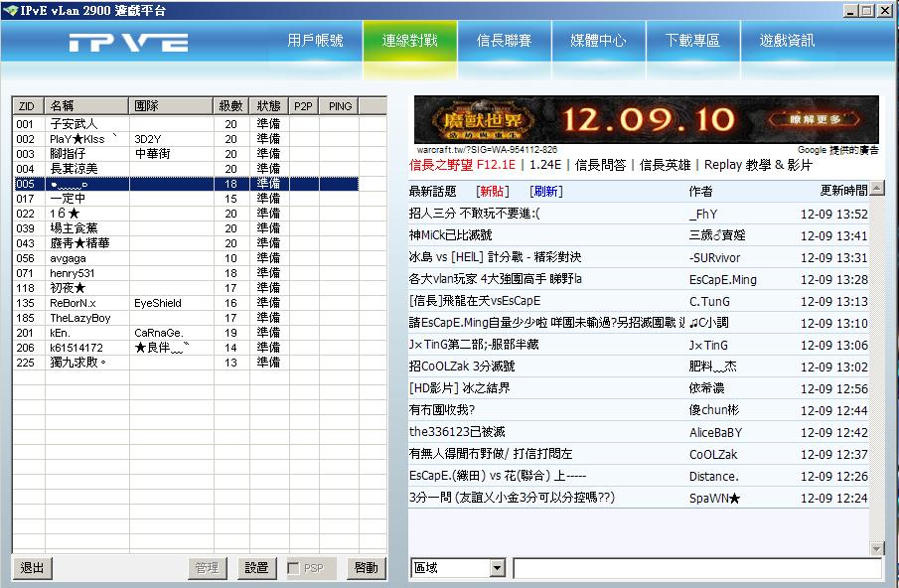899x588 pixels.
Task: Click the 退出 button
Action: [x=32, y=568]
